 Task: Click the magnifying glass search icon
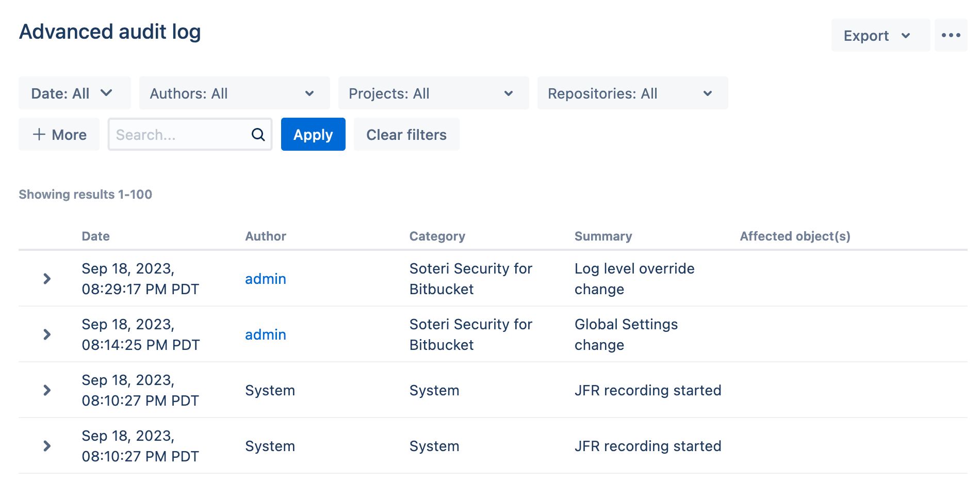[x=258, y=135]
